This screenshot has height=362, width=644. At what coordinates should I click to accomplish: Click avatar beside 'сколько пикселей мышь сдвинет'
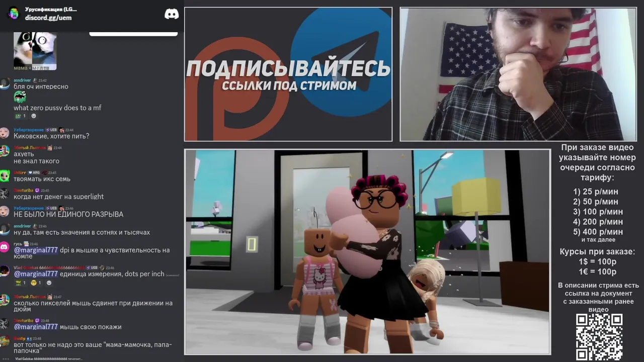[5, 300]
